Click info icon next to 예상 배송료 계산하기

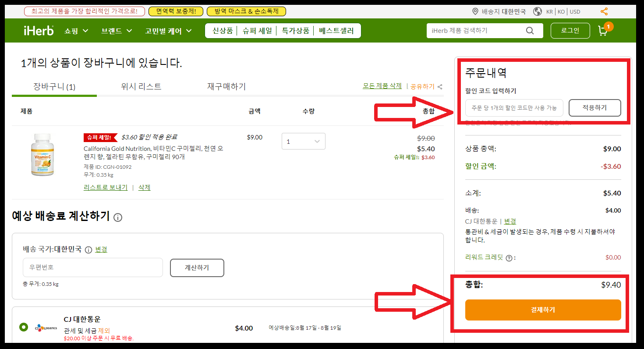[118, 217]
